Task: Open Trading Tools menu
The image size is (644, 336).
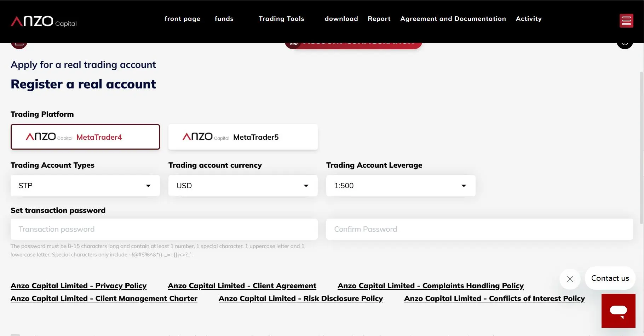Action: pos(281,19)
